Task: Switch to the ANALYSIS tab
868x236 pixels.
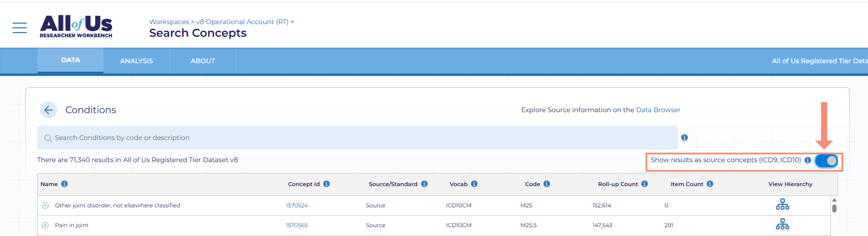Action: click(x=136, y=61)
